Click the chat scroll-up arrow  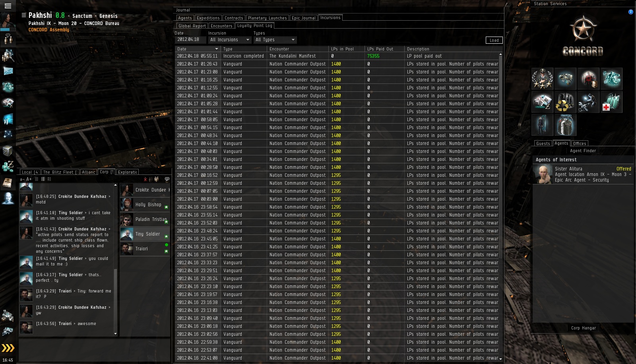[116, 185]
